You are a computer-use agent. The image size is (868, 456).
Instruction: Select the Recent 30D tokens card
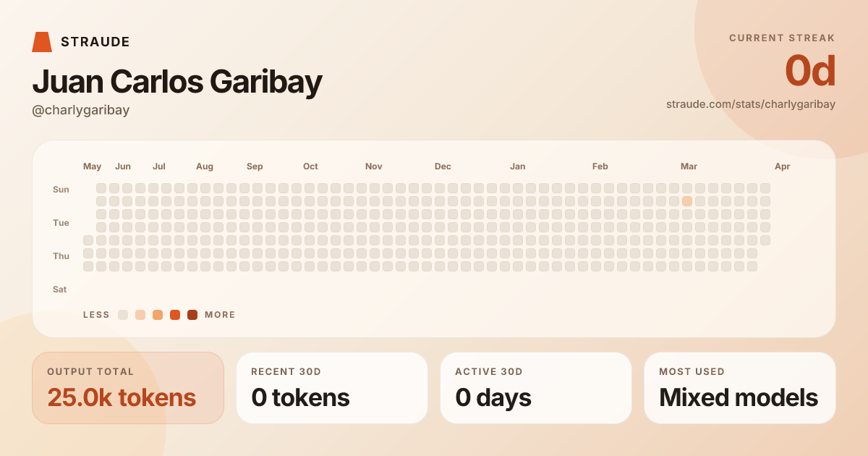332,388
